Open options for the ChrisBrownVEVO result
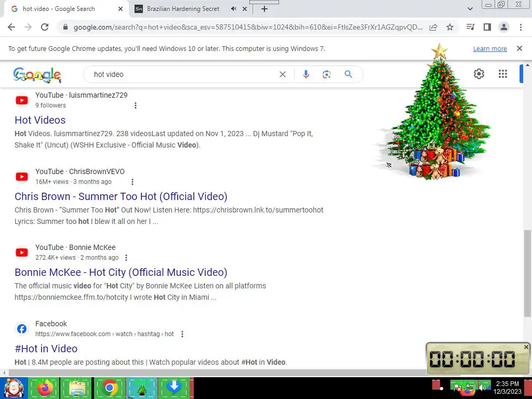 (132, 182)
